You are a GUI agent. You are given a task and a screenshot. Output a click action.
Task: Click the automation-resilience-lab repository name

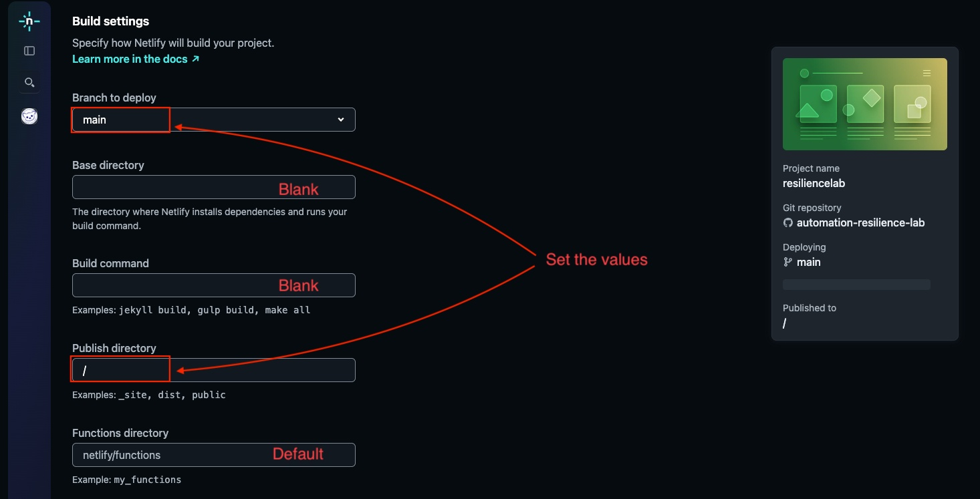pos(861,223)
